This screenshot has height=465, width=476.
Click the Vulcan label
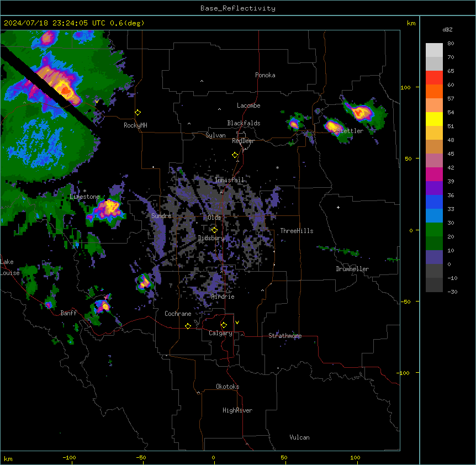[300, 437]
